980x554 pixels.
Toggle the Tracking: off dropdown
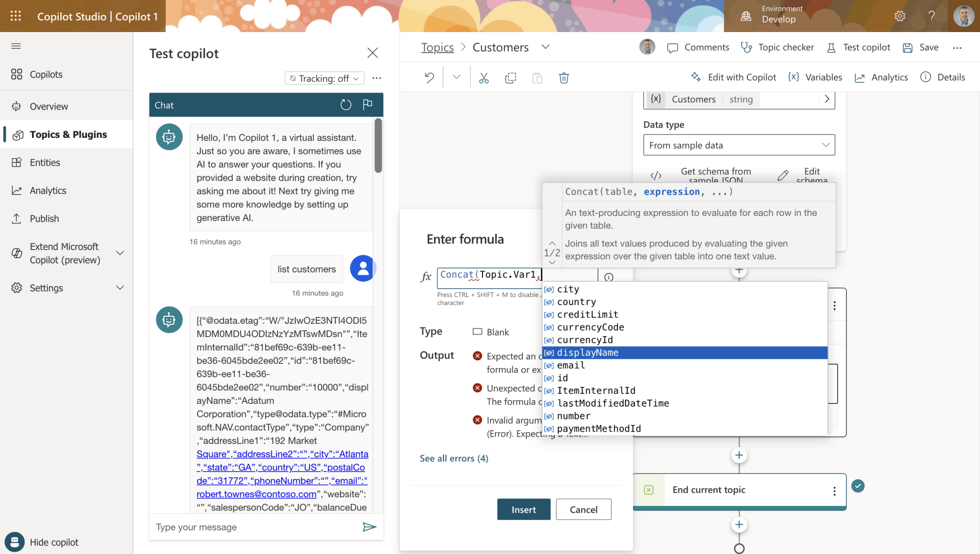[x=325, y=79]
